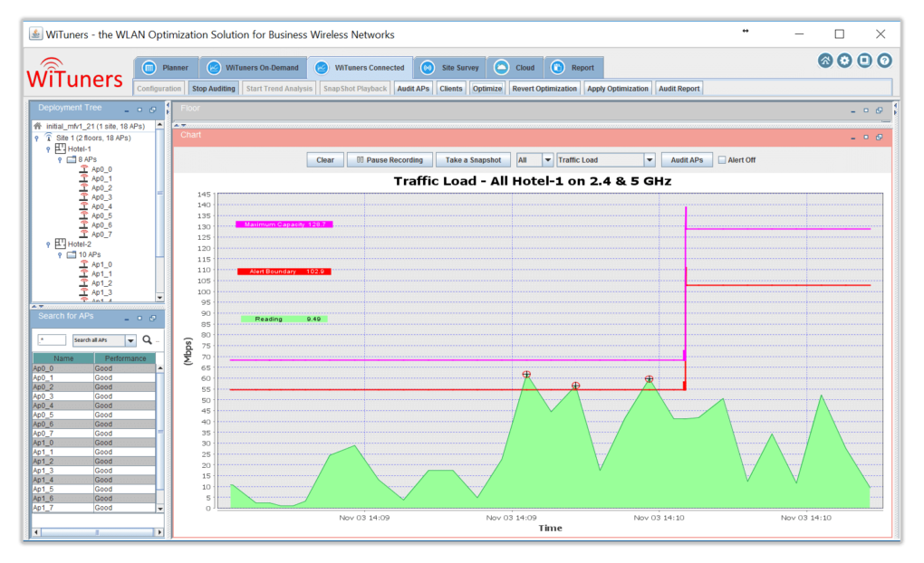Image resolution: width=924 pixels, height=563 pixels.
Task: Click the AP antenna icon beside Ap0_5
Action: 83,215
